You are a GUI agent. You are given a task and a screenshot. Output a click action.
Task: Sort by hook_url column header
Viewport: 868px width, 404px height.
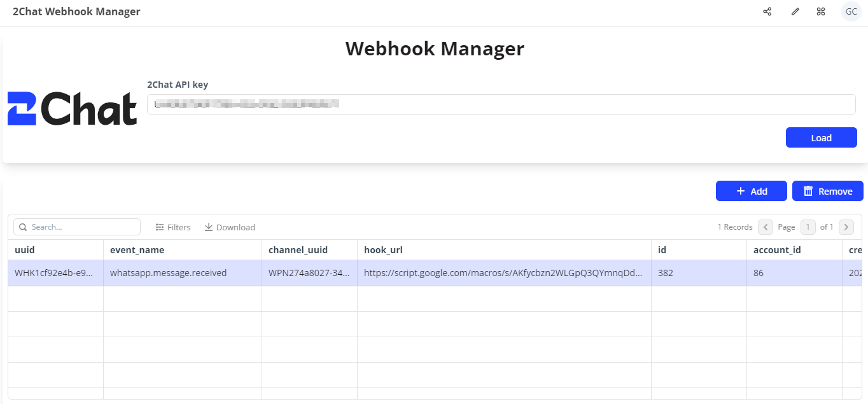pyautogui.click(x=504, y=250)
